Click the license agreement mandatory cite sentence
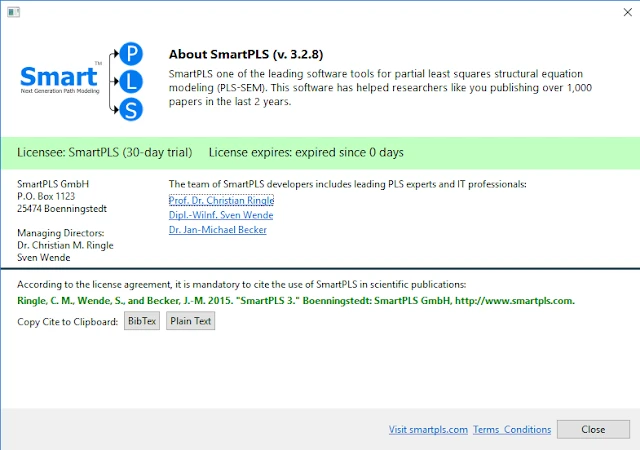Viewport: 640px width, 450px height. pyautogui.click(x=242, y=285)
